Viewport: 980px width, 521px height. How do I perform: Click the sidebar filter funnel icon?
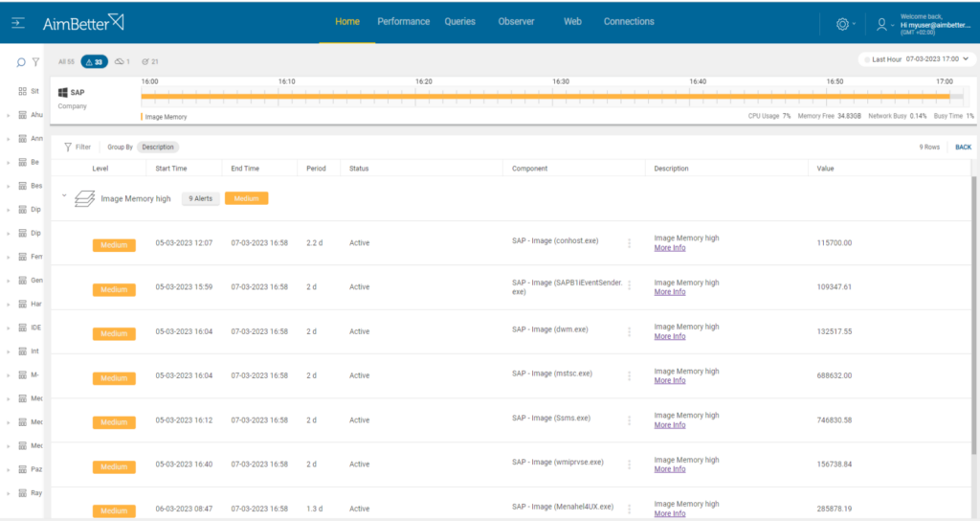[35, 62]
